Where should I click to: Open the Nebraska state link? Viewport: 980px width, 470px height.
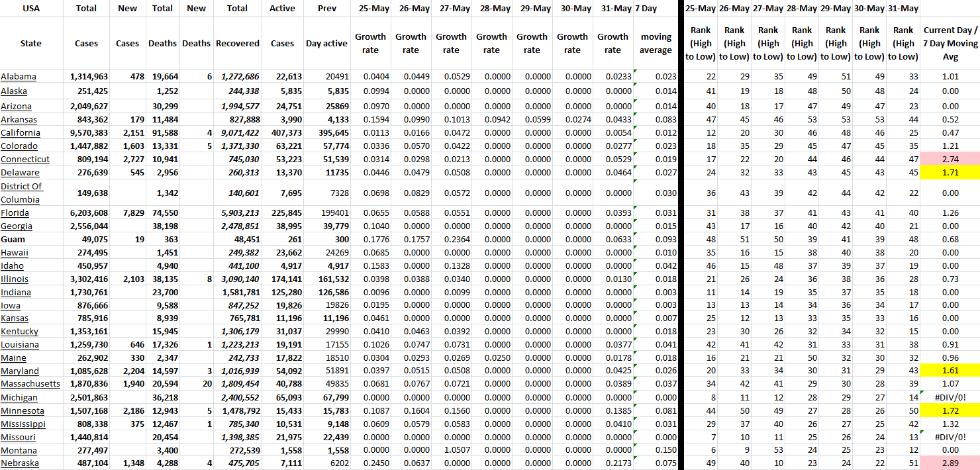19,463
